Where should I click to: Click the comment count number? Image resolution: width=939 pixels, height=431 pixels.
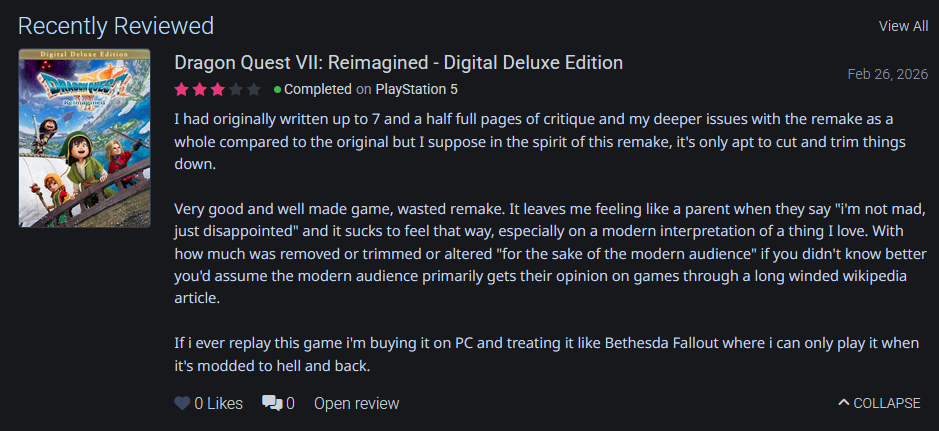290,404
